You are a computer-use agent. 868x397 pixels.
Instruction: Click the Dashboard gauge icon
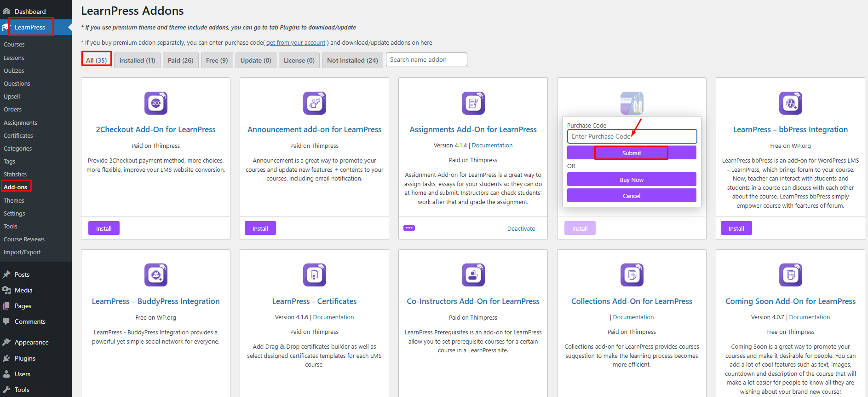point(6,12)
